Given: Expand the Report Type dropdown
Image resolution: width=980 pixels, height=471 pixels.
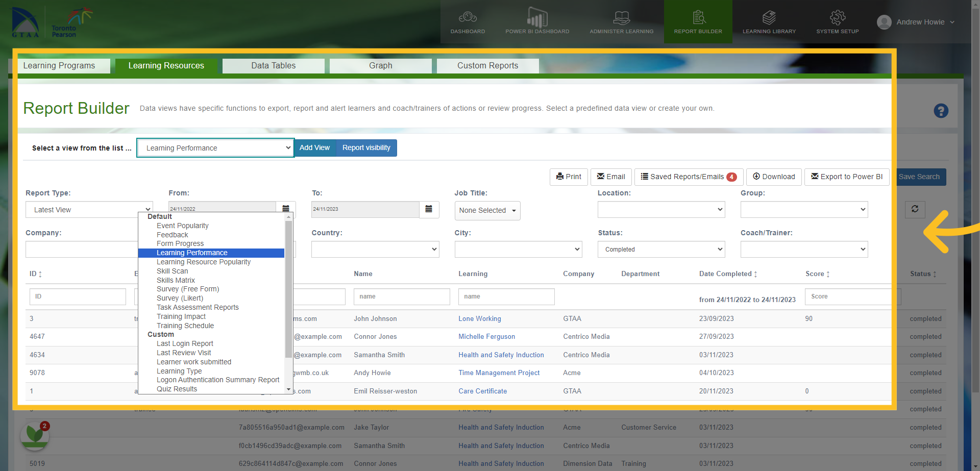Looking at the screenshot, I should [89, 210].
